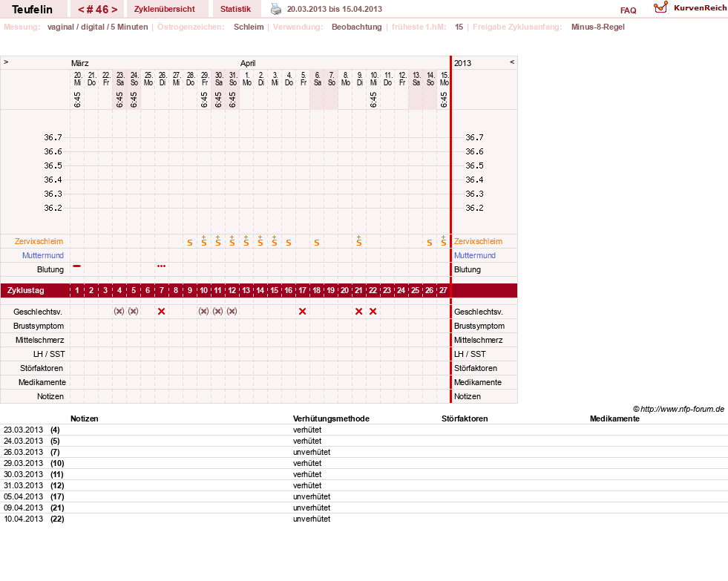Click the spotting dots on cycle day 7
Viewport: 728px width, 581px height.
[x=161, y=266]
